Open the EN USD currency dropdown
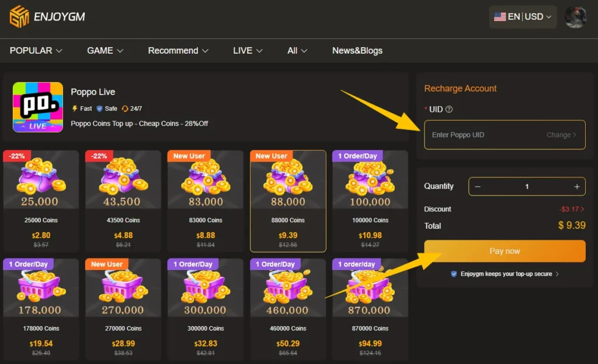 click(523, 17)
